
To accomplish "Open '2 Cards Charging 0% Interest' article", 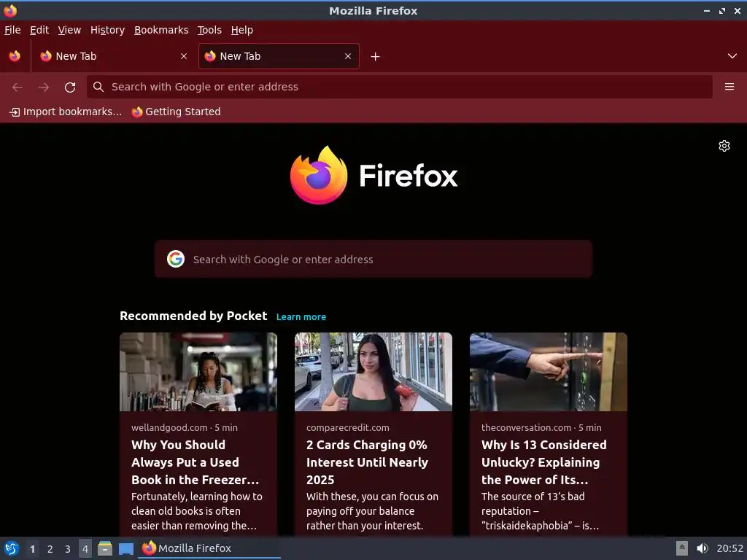I will point(367,462).
